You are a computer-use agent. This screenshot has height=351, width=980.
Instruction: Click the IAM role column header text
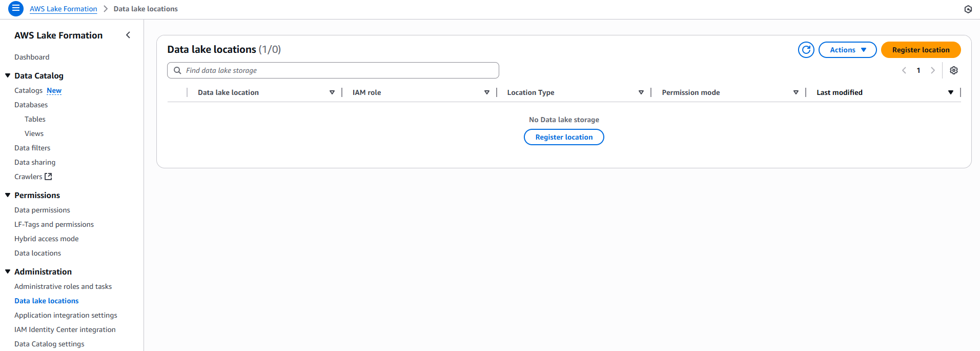click(367, 92)
